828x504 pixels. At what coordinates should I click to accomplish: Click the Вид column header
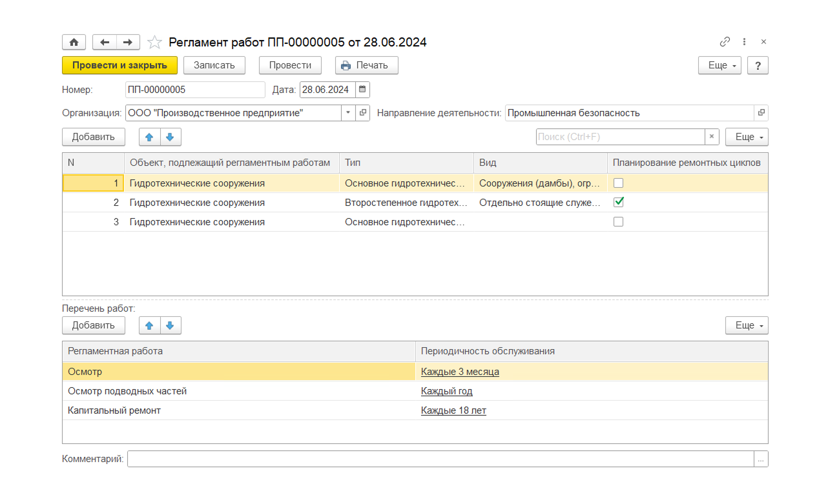coord(541,163)
